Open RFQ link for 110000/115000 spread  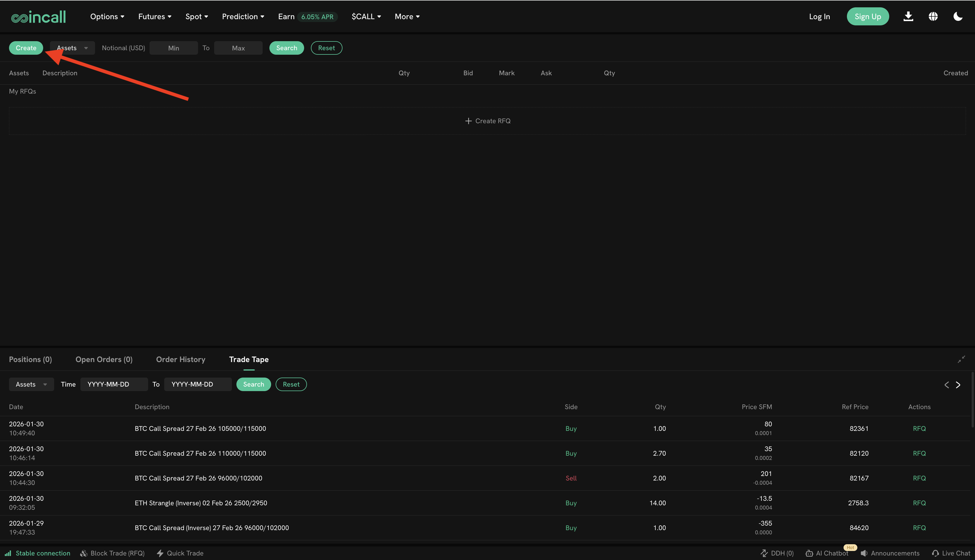tap(919, 453)
